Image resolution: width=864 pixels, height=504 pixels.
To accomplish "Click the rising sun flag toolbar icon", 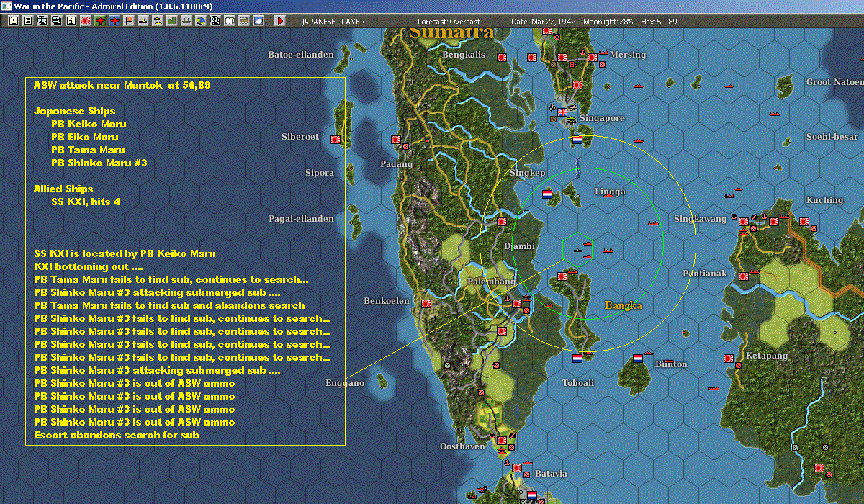I will coord(85,21).
